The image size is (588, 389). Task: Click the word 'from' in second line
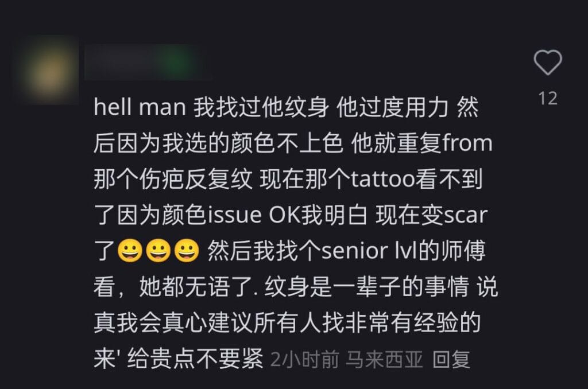coord(467,143)
